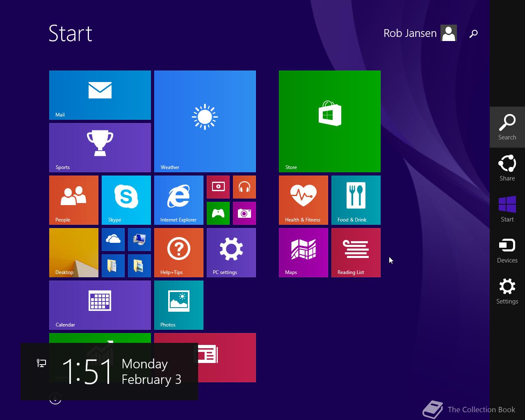The height and width of the screenshot is (420, 525).
Task: Open the Mail tile
Action: pos(100,95)
